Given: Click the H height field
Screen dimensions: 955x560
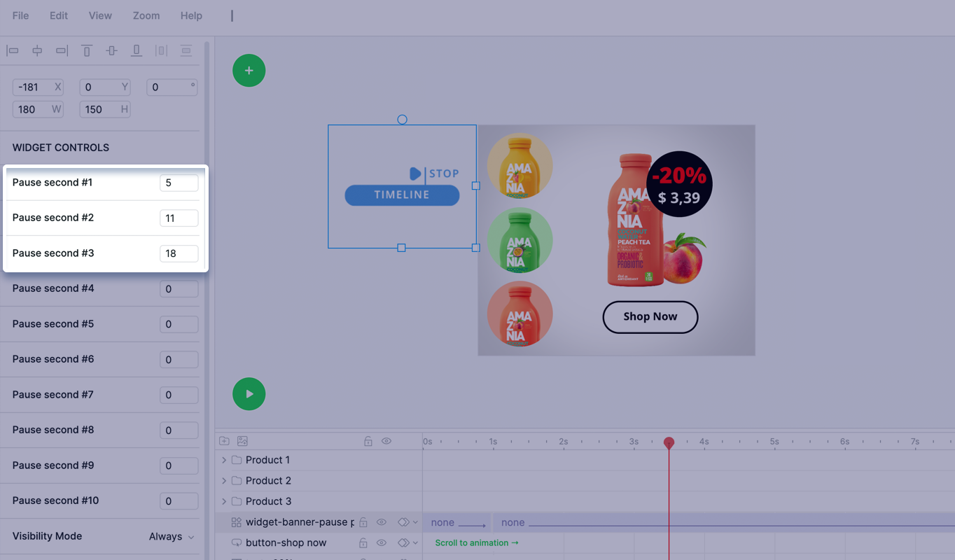Looking at the screenshot, I should point(105,109).
